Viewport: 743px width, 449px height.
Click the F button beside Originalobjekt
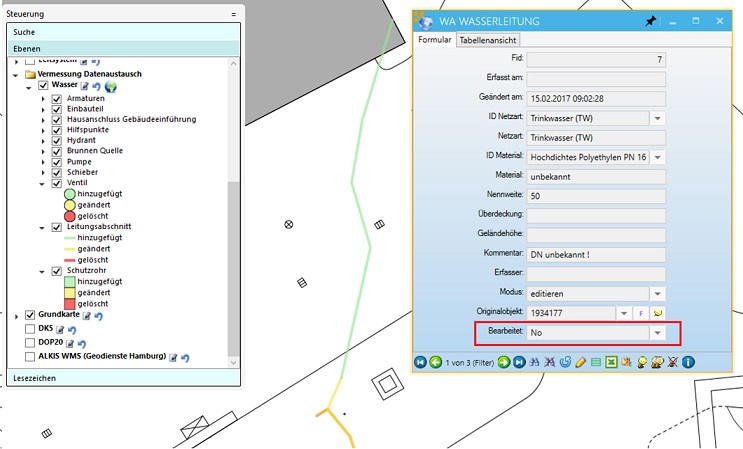640,313
